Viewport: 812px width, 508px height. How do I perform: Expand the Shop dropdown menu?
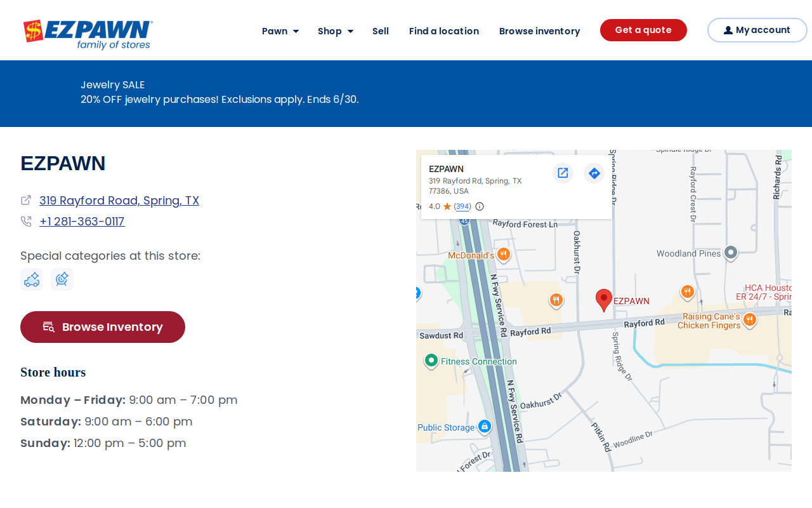[336, 31]
